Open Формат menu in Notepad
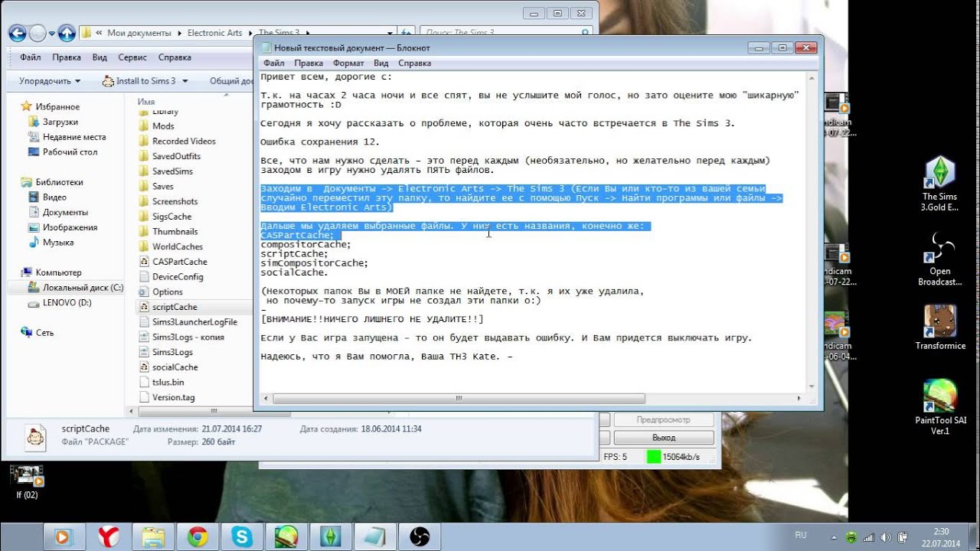The height and width of the screenshot is (551, 980). click(x=348, y=64)
